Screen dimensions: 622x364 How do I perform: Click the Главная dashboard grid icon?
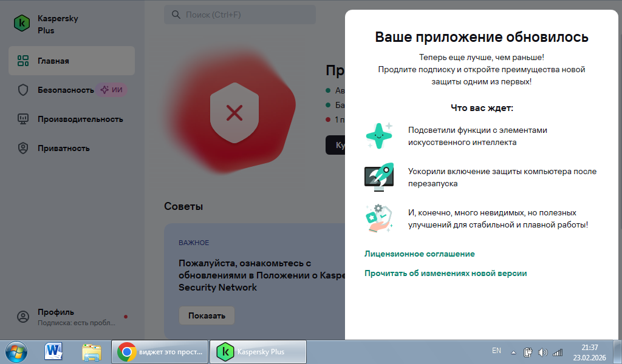(23, 61)
